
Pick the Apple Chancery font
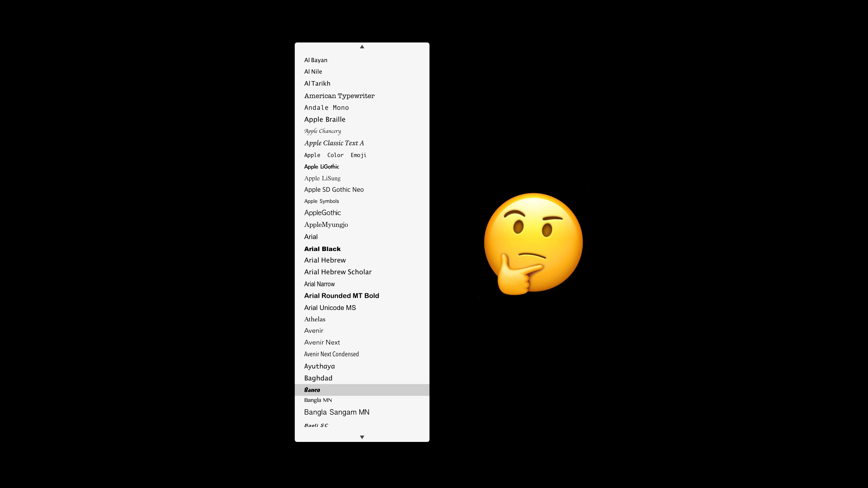pos(362,131)
